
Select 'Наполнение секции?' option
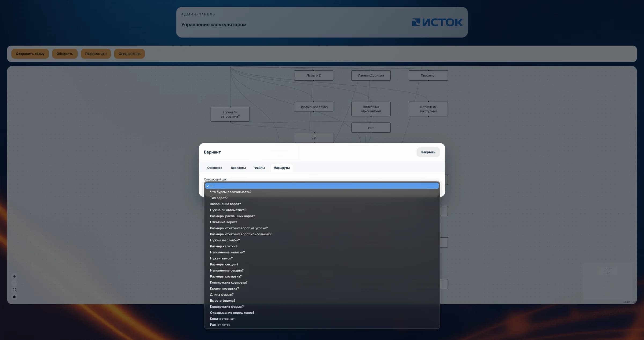point(322,270)
